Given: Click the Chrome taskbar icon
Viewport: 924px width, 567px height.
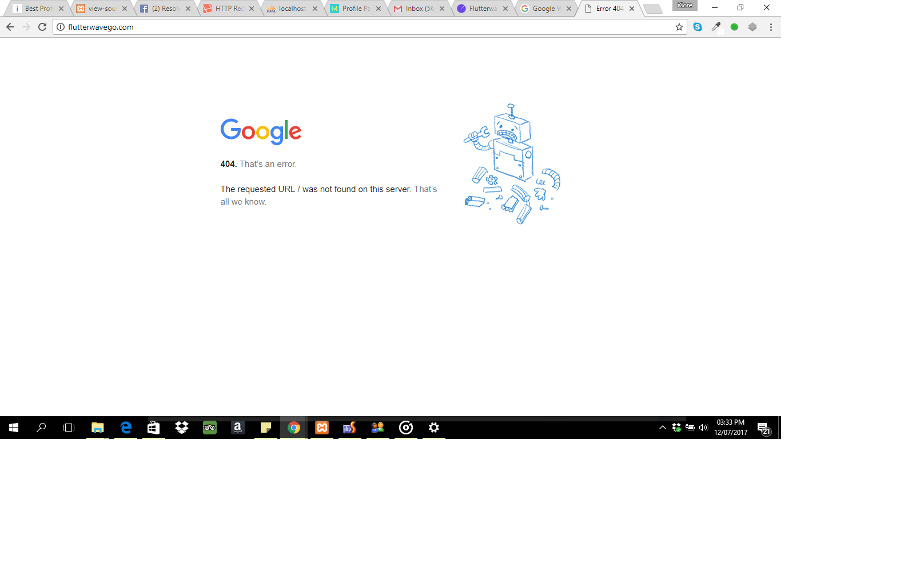Looking at the screenshot, I should click(294, 428).
